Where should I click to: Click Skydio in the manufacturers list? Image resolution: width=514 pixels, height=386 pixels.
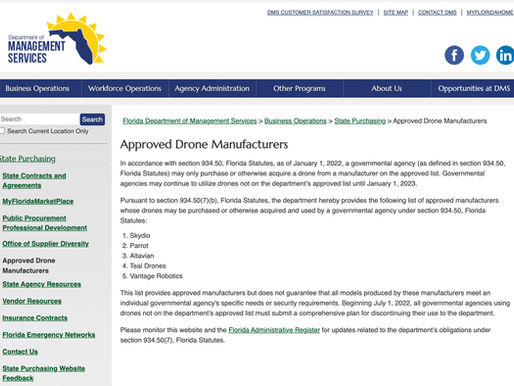coord(140,235)
